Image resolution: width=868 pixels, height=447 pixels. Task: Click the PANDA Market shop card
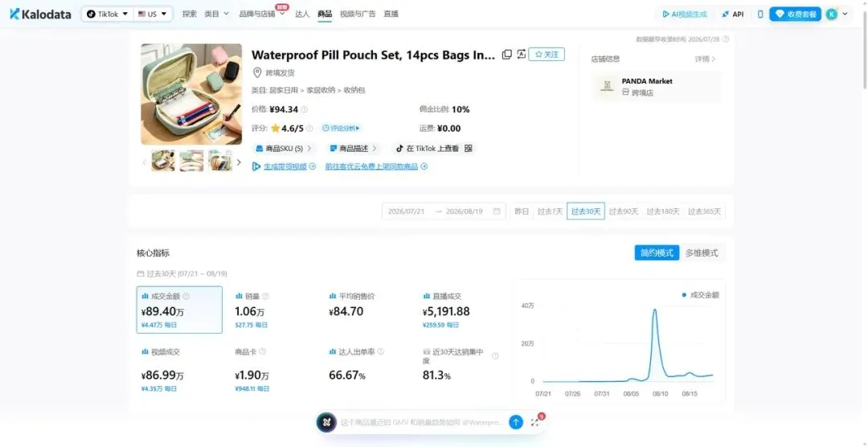tap(656, 86)
